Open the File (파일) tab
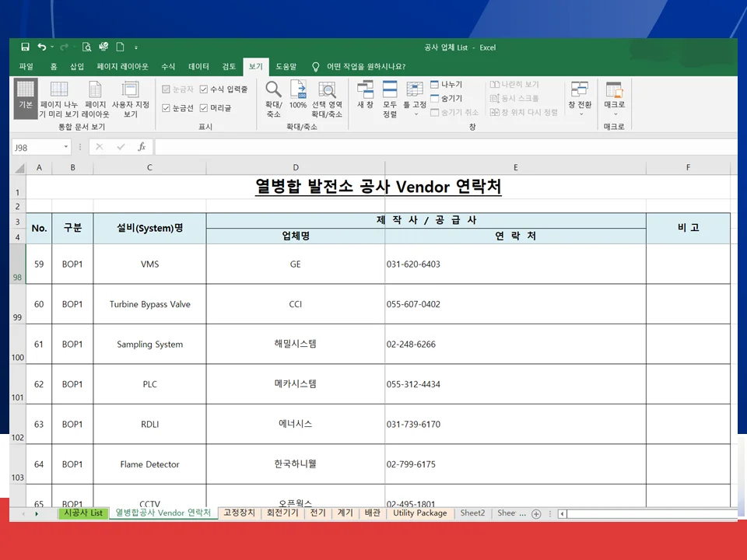 [26, 67]
